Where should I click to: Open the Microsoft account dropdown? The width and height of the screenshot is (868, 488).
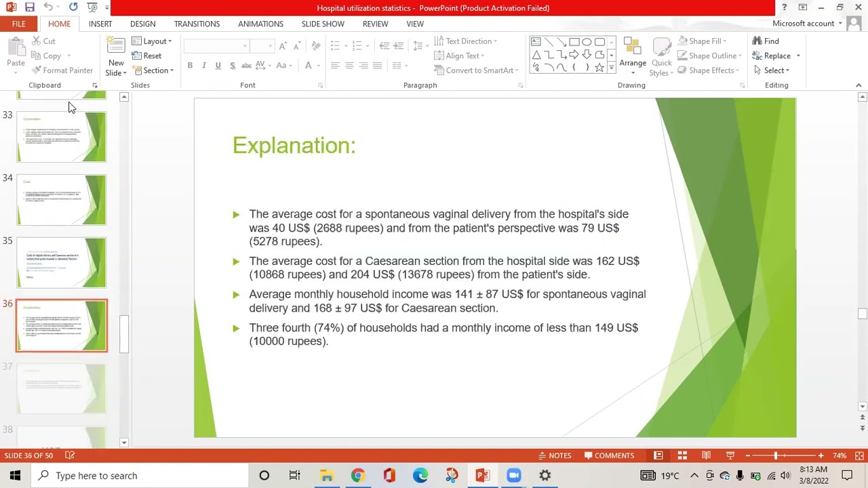pyautogui.click(x=807, y=24)
